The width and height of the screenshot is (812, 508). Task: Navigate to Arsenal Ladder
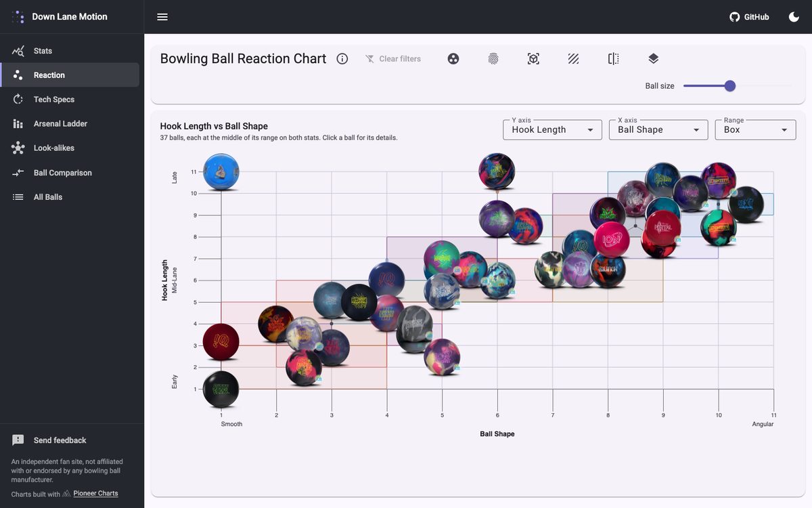tap(70, 124)
